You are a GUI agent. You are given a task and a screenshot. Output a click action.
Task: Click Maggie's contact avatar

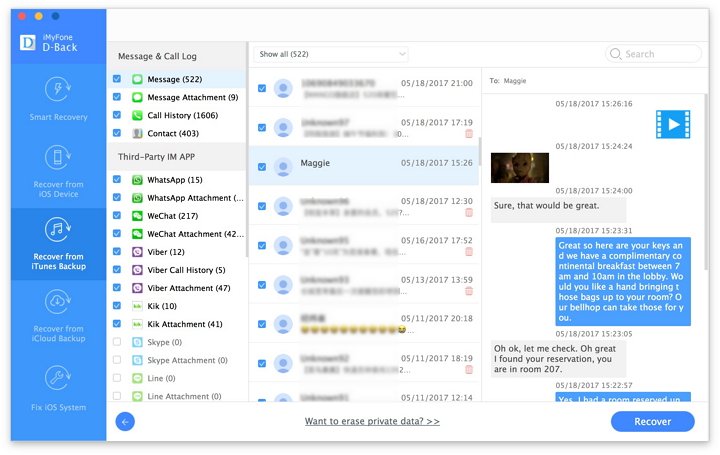[x=283, y=167]
